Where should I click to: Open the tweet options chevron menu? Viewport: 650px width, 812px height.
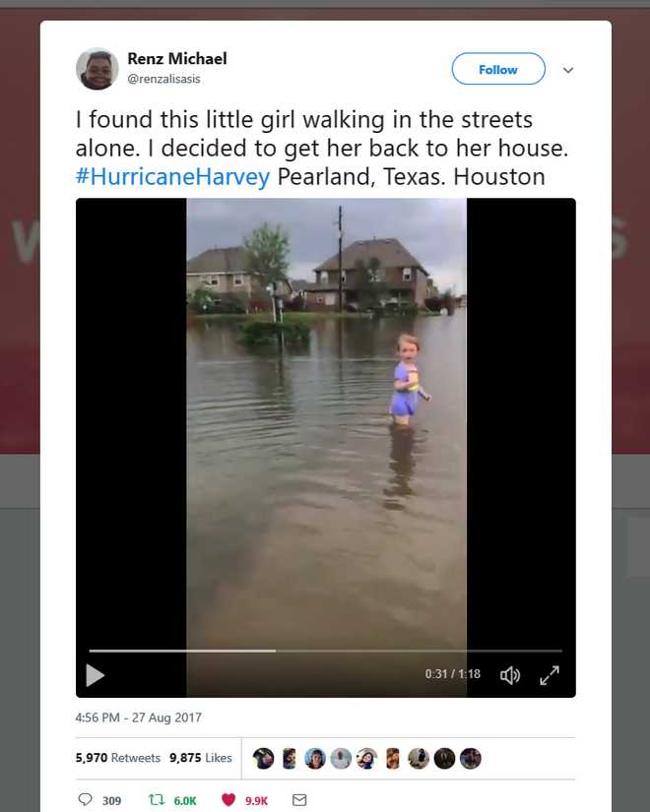568,70
